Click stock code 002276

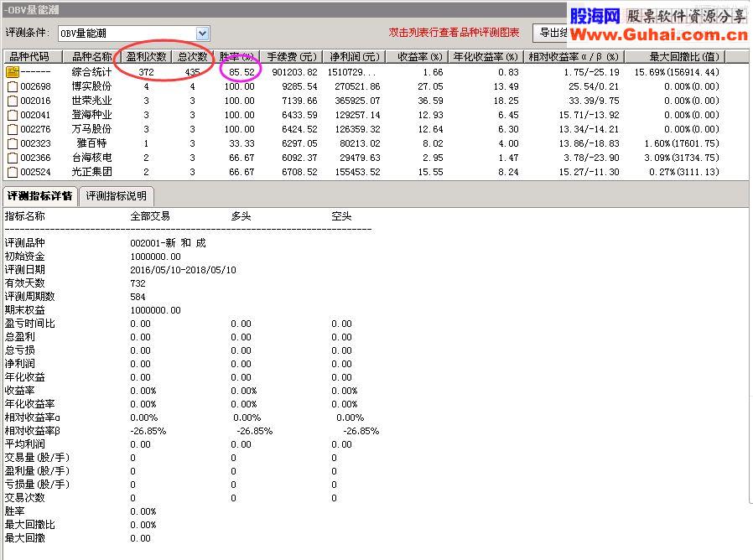click(x=35, y=130)
